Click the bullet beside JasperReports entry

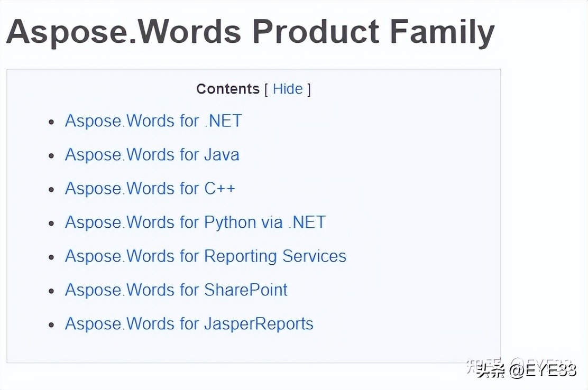tap(51, 324)
